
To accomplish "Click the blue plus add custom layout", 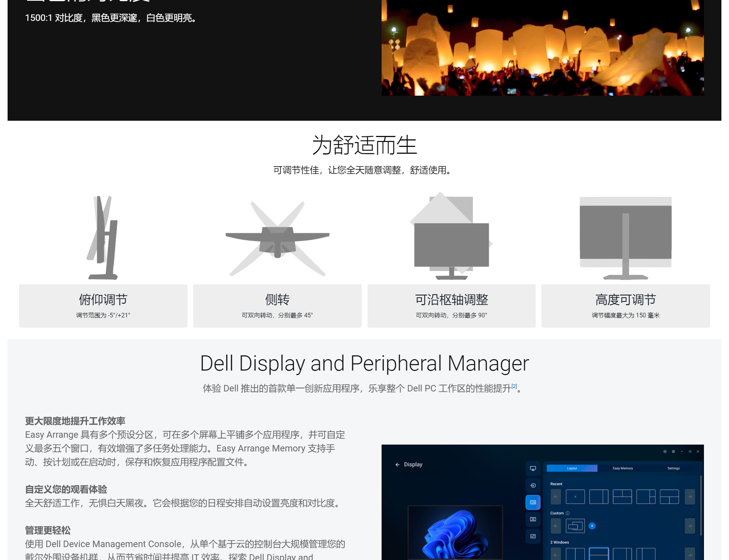I will (592, 526).
